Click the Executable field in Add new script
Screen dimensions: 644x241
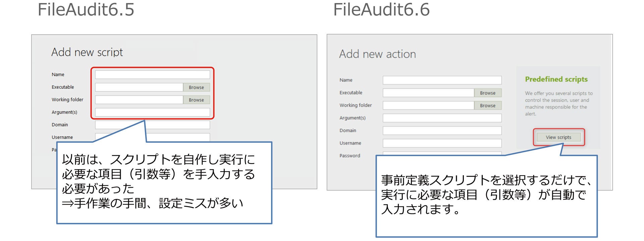tap(139, 87)
